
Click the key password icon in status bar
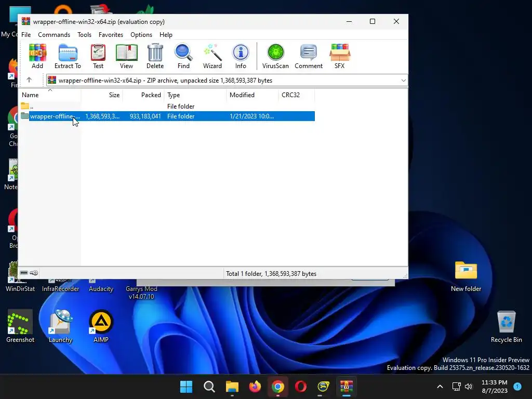click(x=34, y=273)
